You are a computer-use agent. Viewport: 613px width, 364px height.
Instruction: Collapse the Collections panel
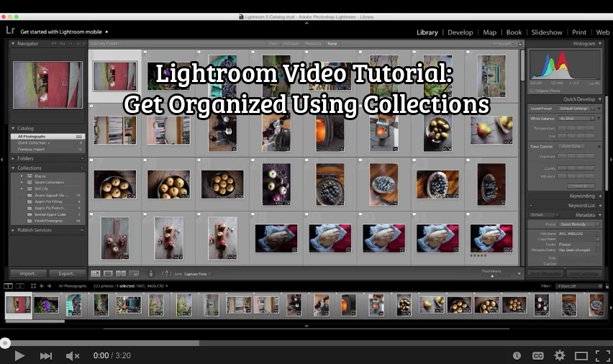pyautogui.click(x=13, y=168)
